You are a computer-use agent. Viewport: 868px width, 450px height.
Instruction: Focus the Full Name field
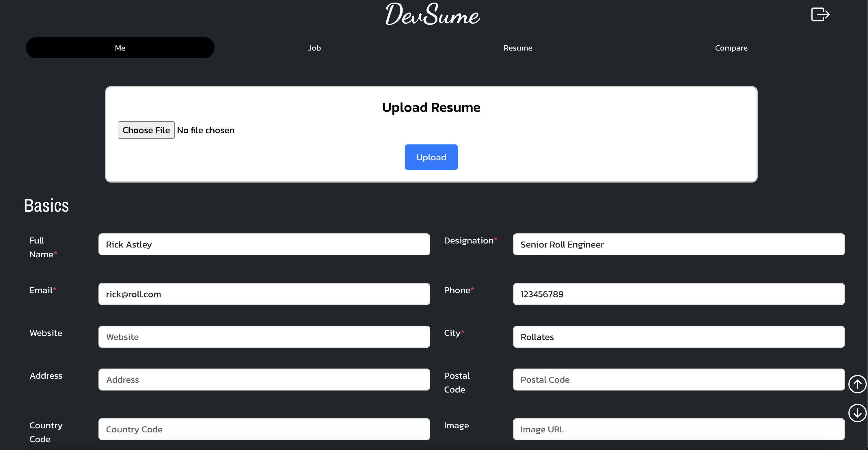264,244
